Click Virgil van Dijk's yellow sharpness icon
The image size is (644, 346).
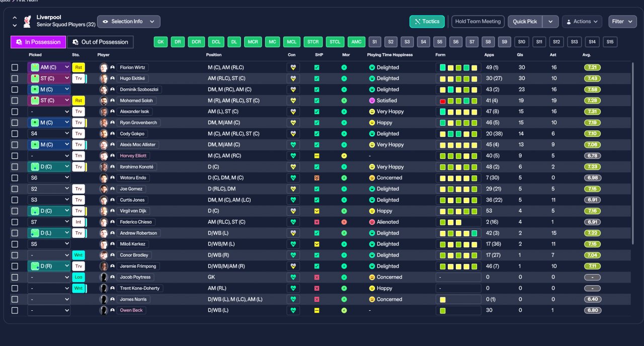317,211
